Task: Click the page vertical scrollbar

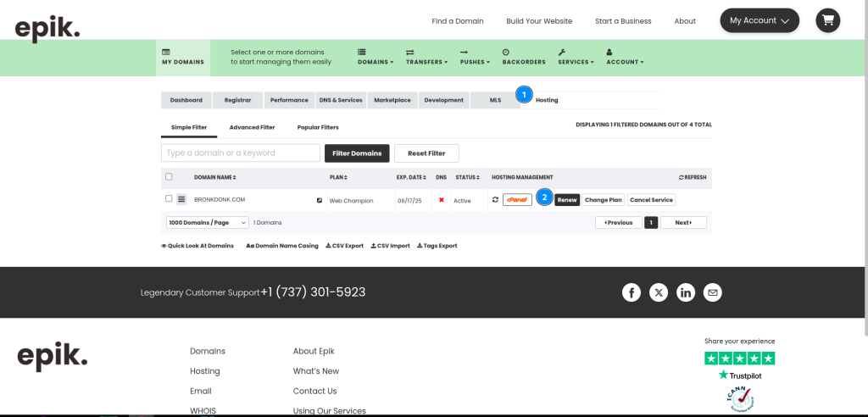Action: coord(865,169)
